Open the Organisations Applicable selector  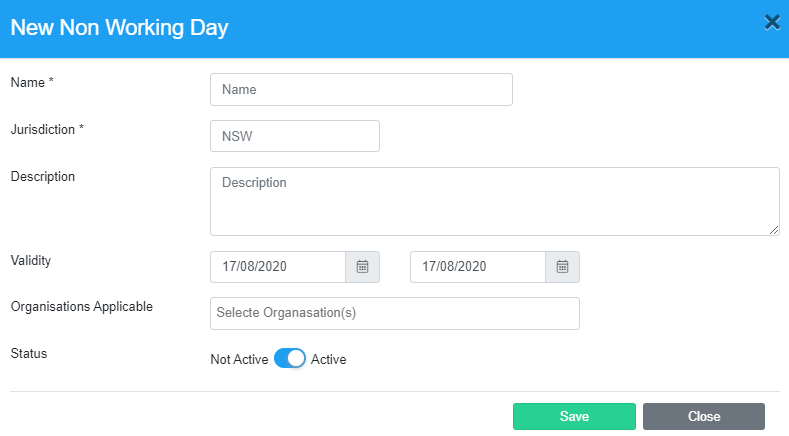click(x=395, y=313)
